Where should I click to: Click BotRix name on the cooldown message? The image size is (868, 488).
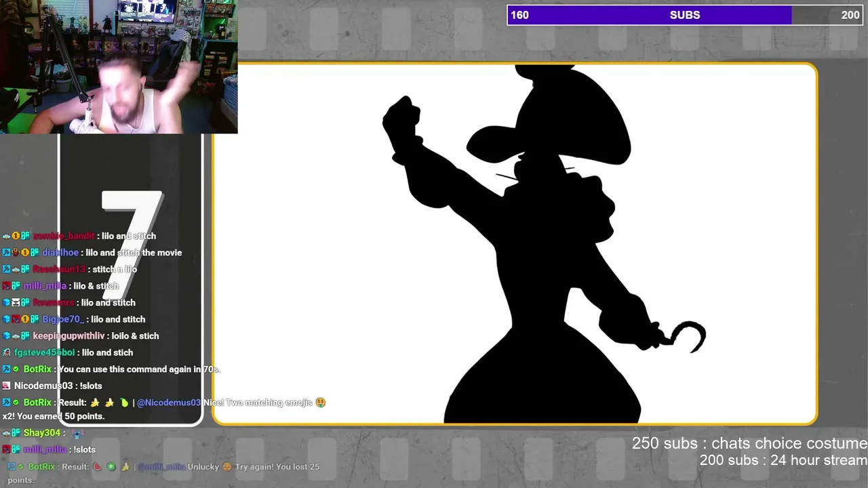pyautogui.click(x=37, y=369)
